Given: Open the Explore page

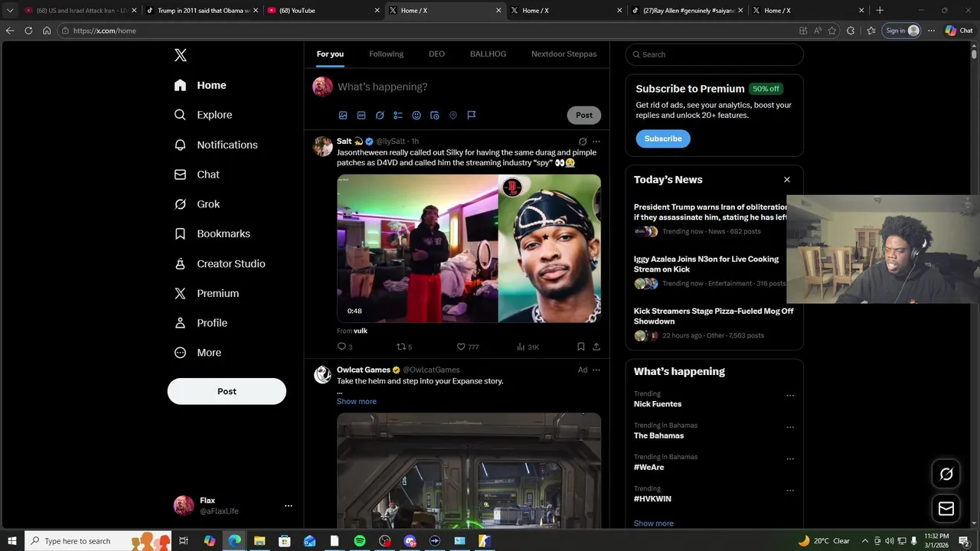Looking at the screenshot, I should [203, 115].
